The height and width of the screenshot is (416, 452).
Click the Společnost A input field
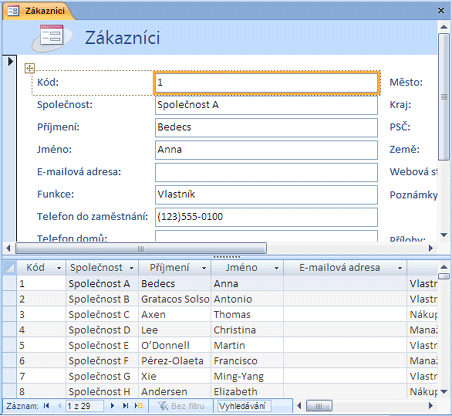[x=266, y=105]
